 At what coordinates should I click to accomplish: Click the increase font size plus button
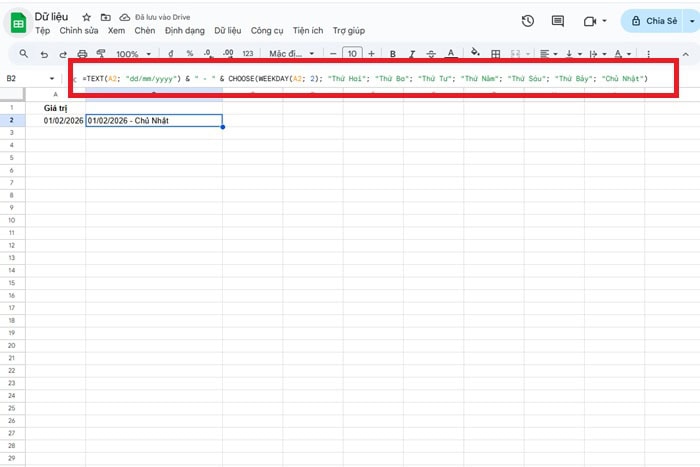[x=372, y=54]
